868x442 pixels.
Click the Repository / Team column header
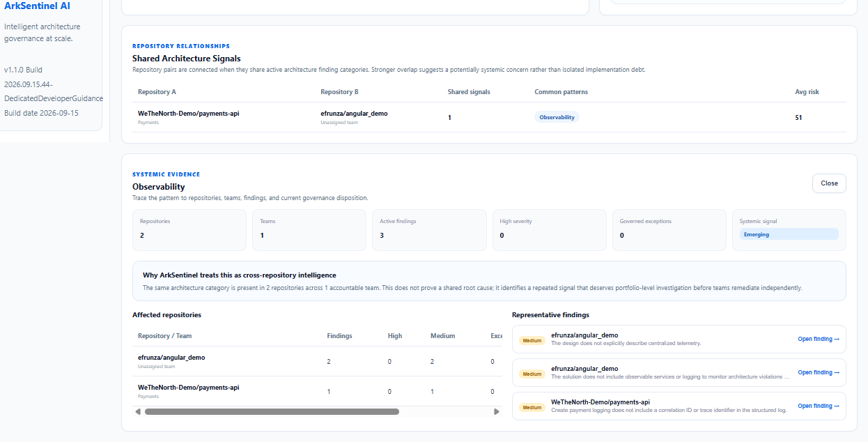pos(164,336)
